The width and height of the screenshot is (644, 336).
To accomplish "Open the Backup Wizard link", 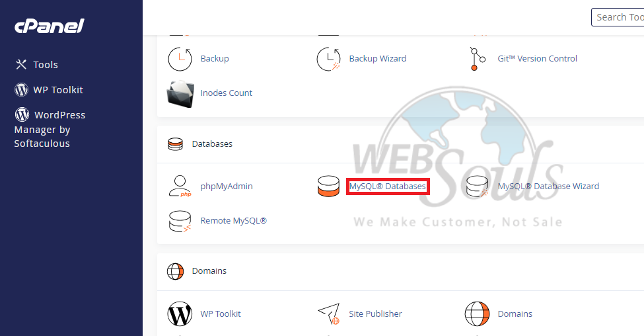I will point(377,59).
